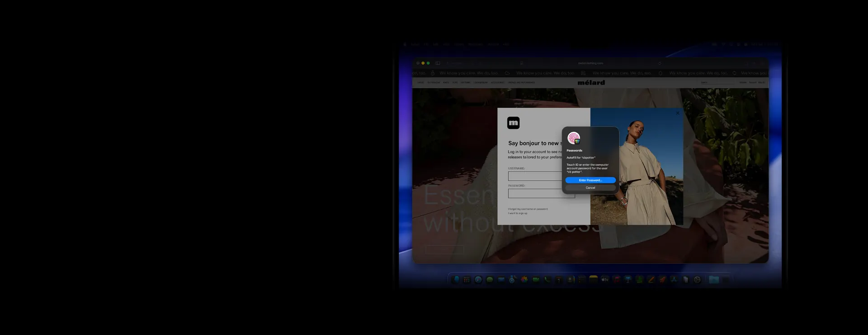Open Mail from the Dock
The height and width of the screenshot is (335, 868).
pos(501,279)
